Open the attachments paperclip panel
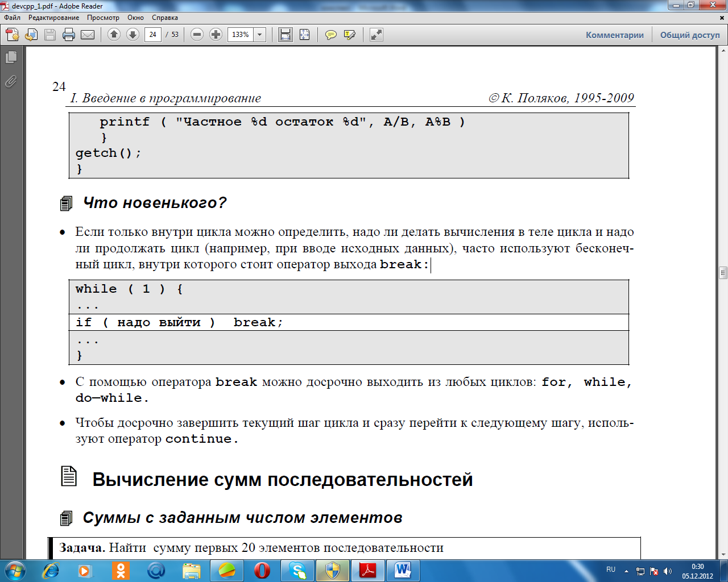728x582 pixels. click(x=11, y=82)
